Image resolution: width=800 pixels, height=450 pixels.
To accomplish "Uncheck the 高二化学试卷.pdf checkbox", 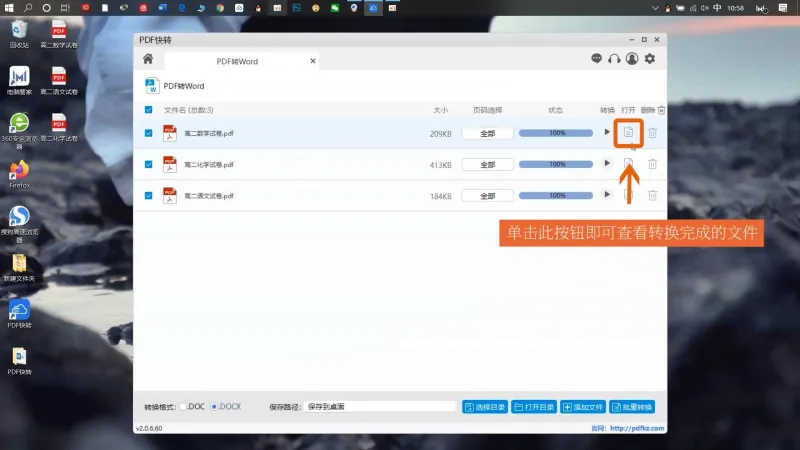I will [148, 164].
